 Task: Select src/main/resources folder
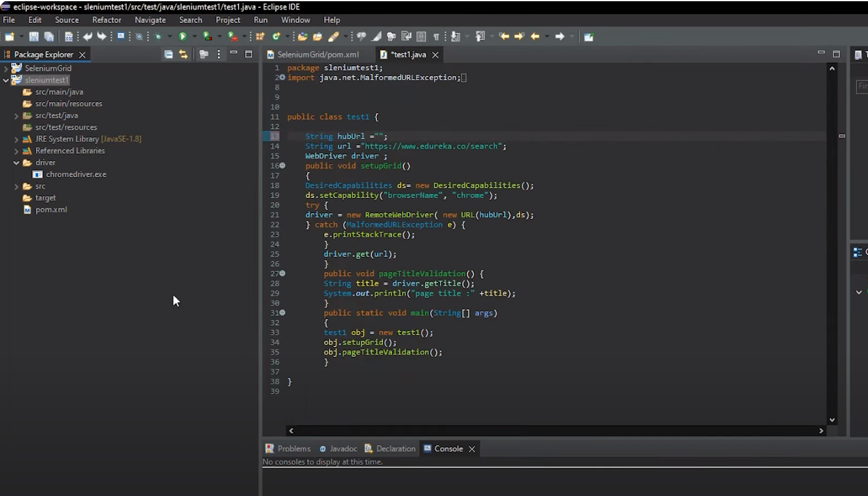[63, 104]
